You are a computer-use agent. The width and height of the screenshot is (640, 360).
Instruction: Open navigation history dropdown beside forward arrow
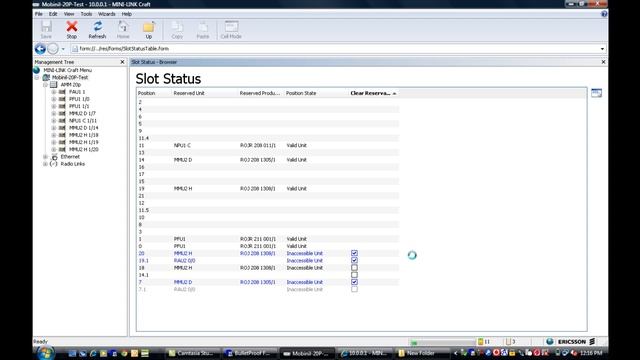[63, 49]
